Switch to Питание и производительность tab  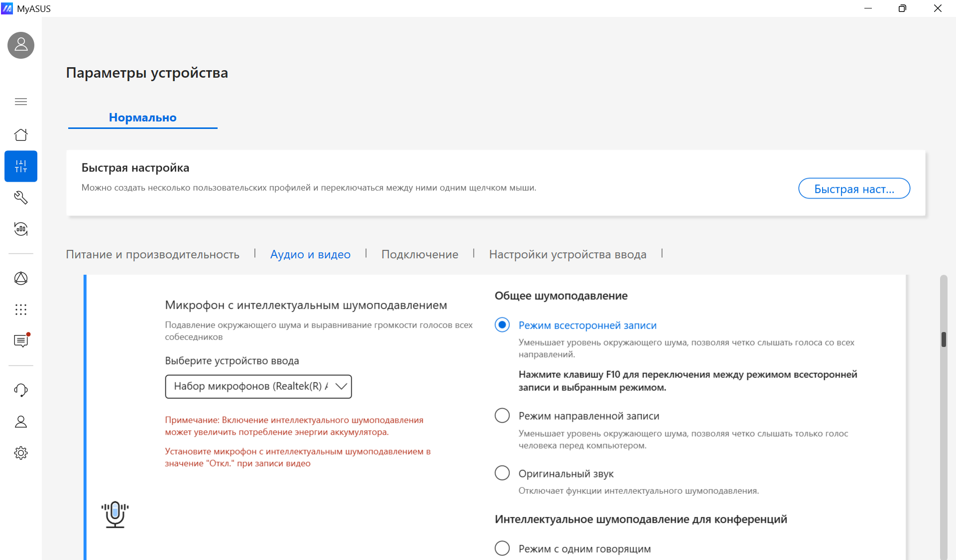[x=153, y=254]
